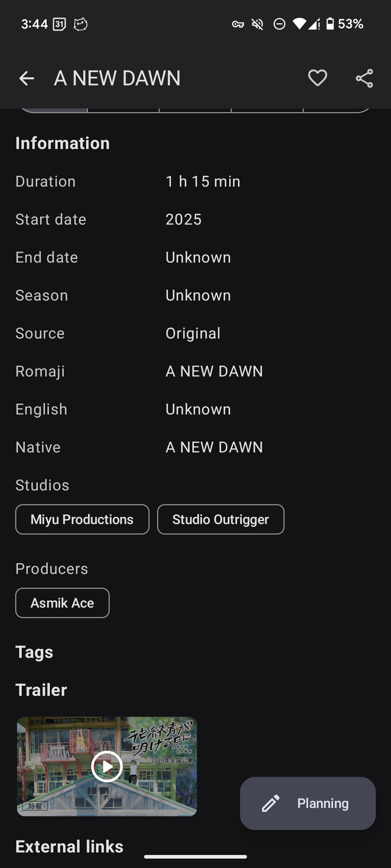Tap the pencil edit icon
Viewport: 391px width, 868px height.
[x=271, y=803]
